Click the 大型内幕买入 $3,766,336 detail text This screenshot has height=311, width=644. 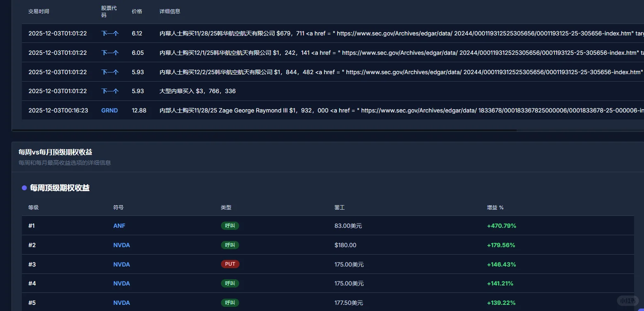coord(197,91)
